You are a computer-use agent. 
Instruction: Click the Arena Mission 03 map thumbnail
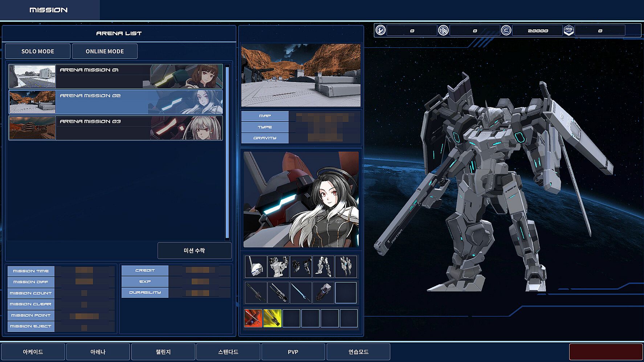32,128
